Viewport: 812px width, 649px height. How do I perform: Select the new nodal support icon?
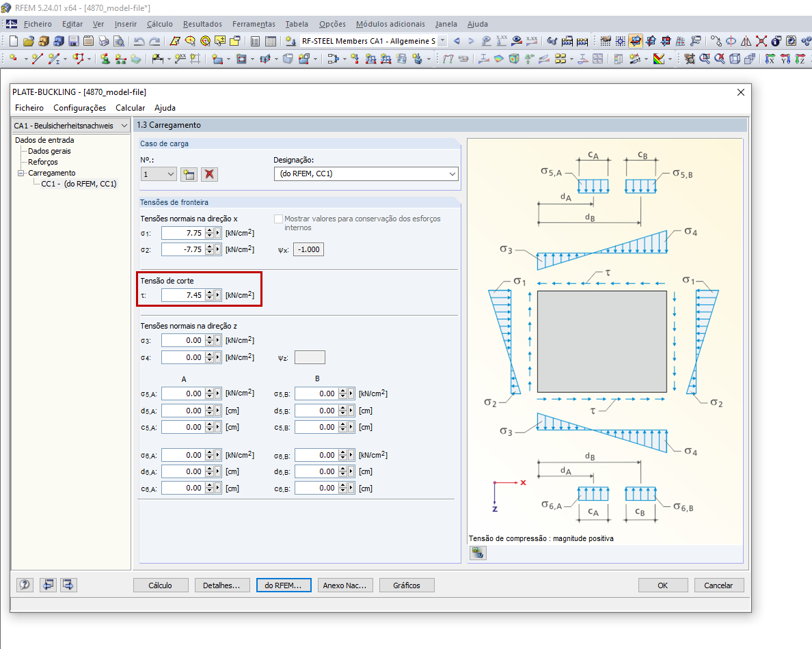pyautogui.click(x=105, y=59)
